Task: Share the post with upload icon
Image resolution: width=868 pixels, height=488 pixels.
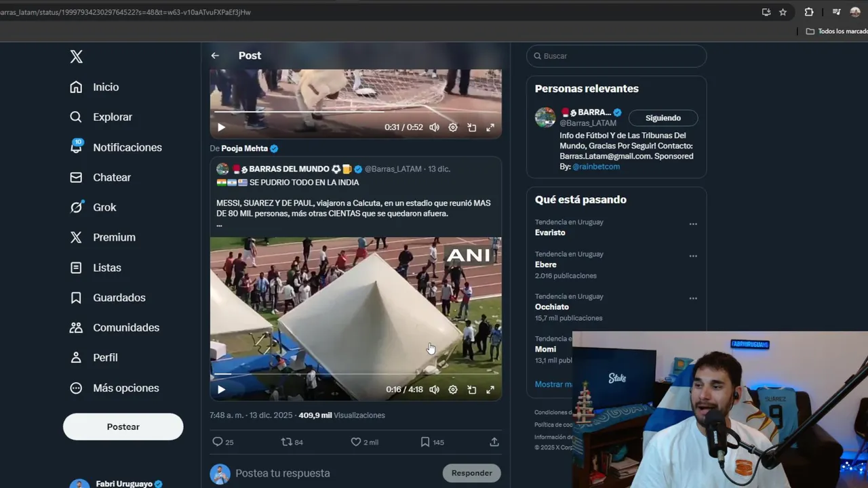Action: click(x=494, y=442)
